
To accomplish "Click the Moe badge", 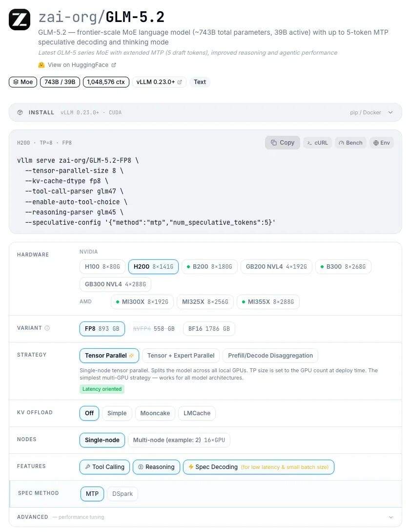I will (23, 82).
